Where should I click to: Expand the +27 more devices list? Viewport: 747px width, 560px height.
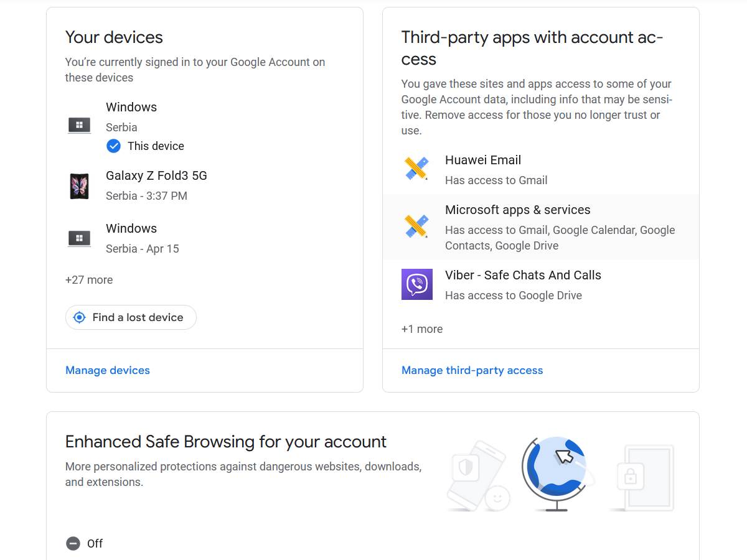click(89, 279)
